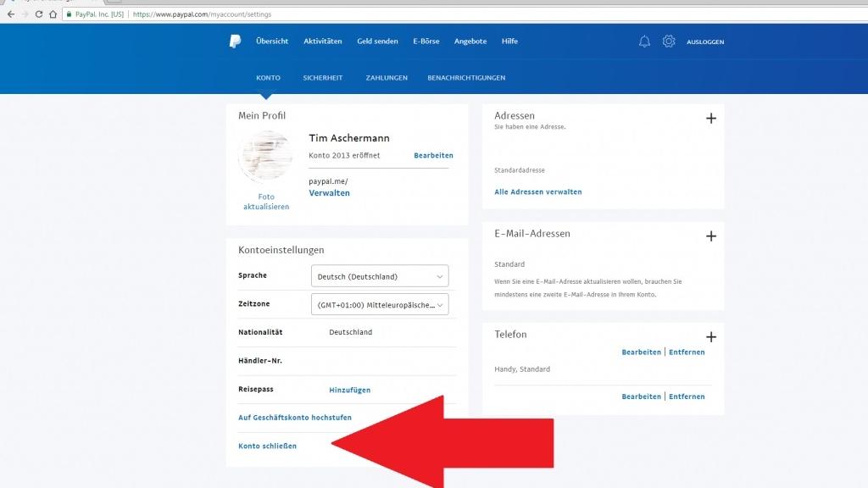Click the browser back arrow
Image resolution: width=868 pixels, height=488 pixels.
tap(11, 14)
